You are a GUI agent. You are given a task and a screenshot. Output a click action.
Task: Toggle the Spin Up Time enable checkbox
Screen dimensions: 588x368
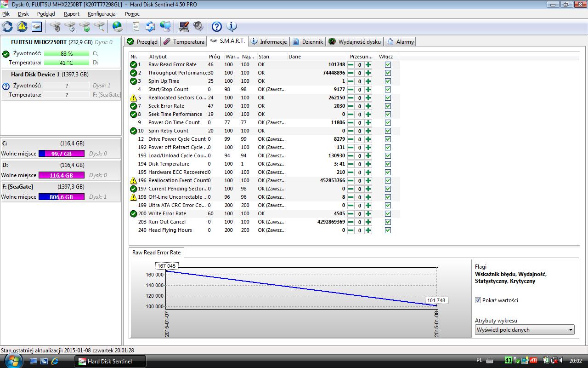388,81
